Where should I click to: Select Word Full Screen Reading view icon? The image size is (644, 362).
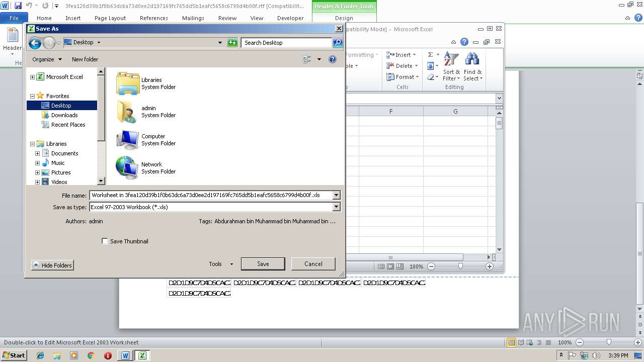(521, 342)
